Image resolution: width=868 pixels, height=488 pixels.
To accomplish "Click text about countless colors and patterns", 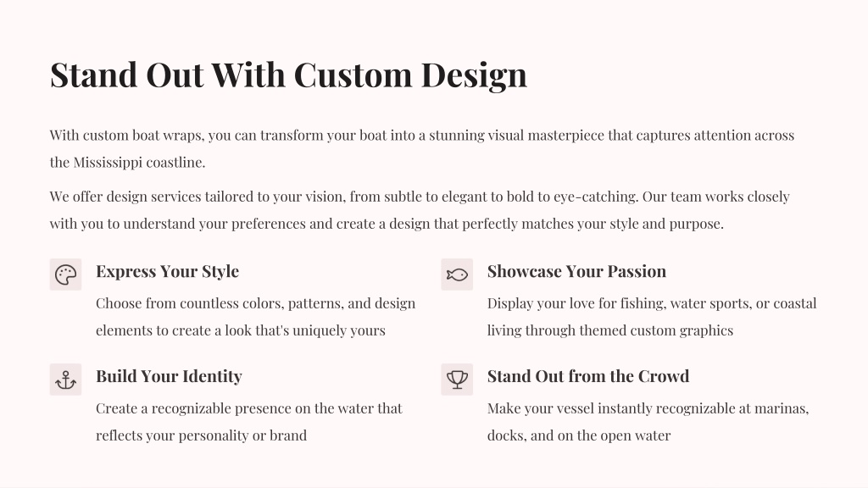I will 255,317.
